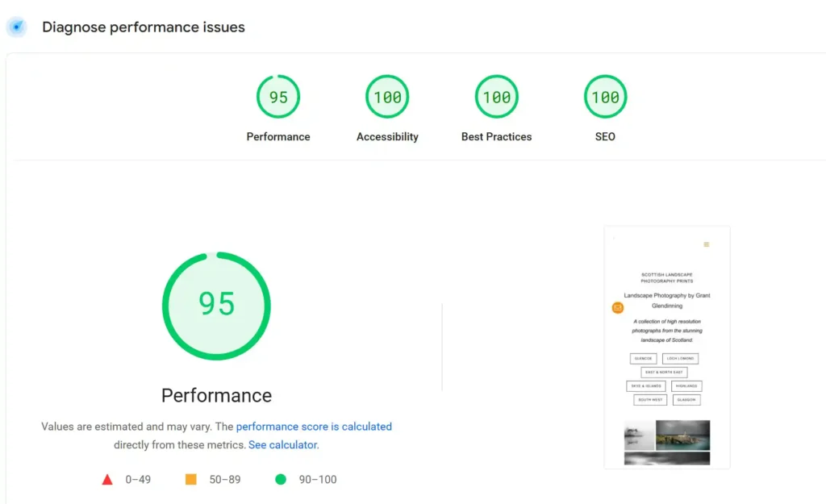Open the 'performance score is calculated' link

click(314, 427)
